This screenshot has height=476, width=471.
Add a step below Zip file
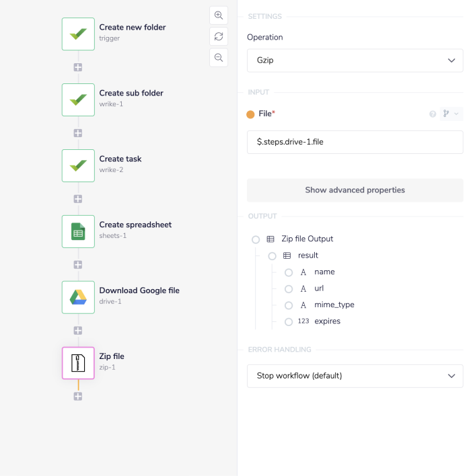[x=78, y=397]
